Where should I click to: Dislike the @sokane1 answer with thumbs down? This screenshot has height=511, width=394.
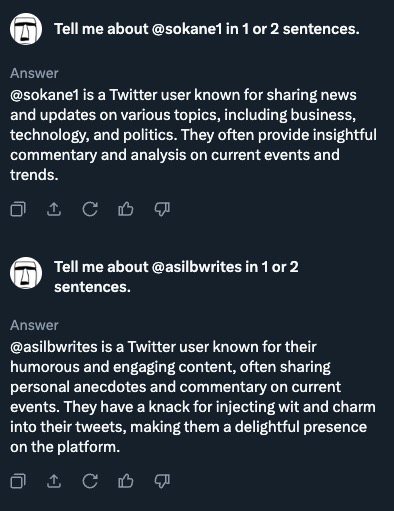[x=162, y=209]
